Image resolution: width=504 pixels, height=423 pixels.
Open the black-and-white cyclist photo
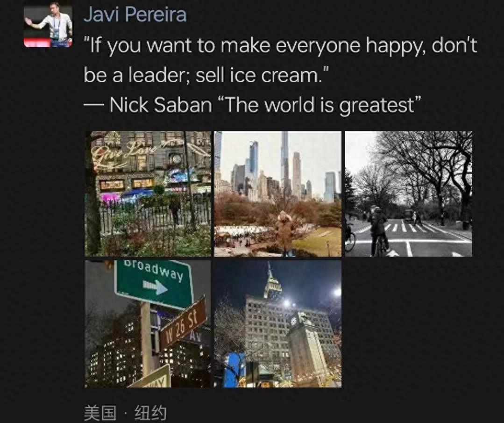coord(409,194)
